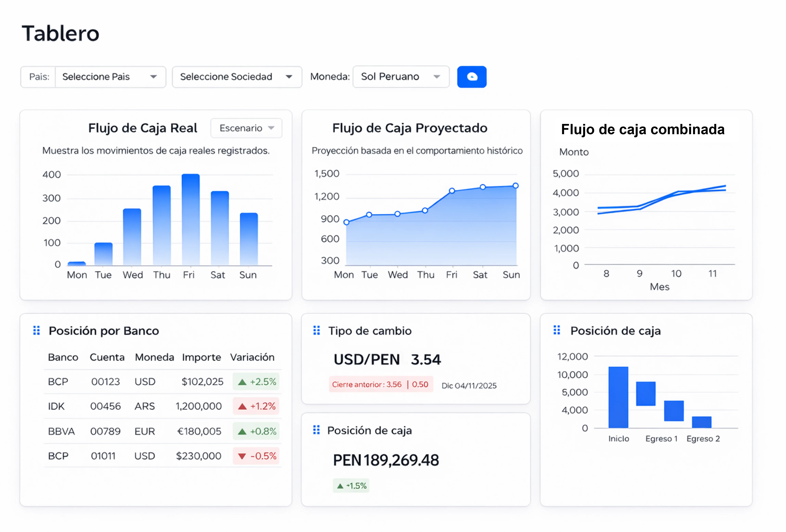Click the green triangle beside +1.5%
Image resolution: width=786 pixels, height=532 pixels.
(340, 486)
